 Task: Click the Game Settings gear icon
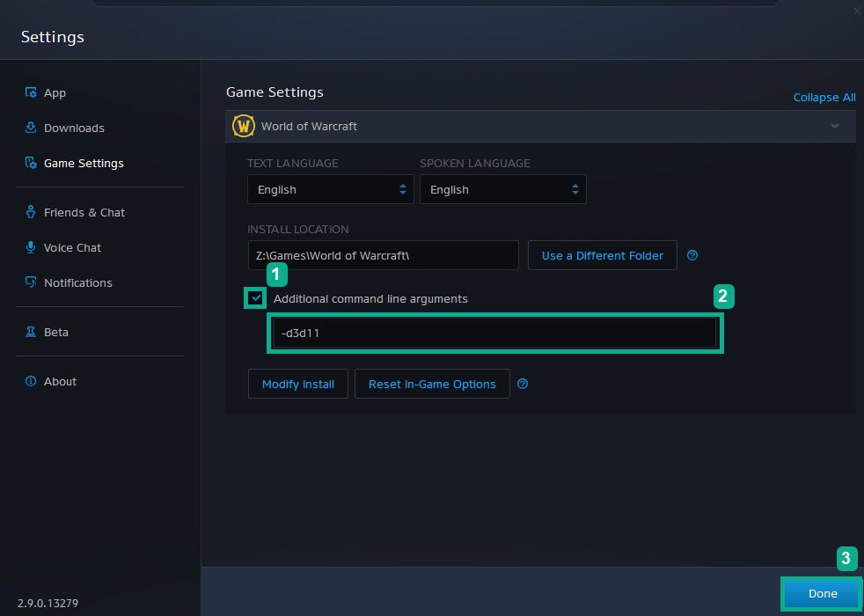31,163
